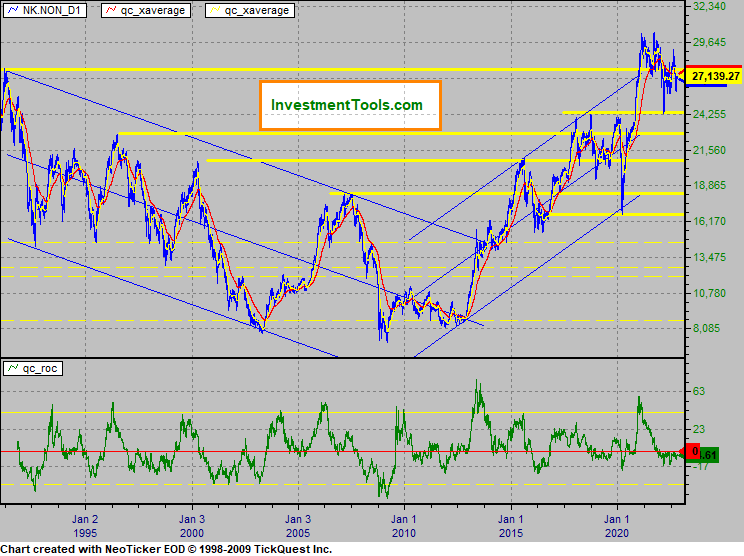The image size is (744, 556).
Task: Select the Jan 1 2020 date marker
Action: pos(618,527)
